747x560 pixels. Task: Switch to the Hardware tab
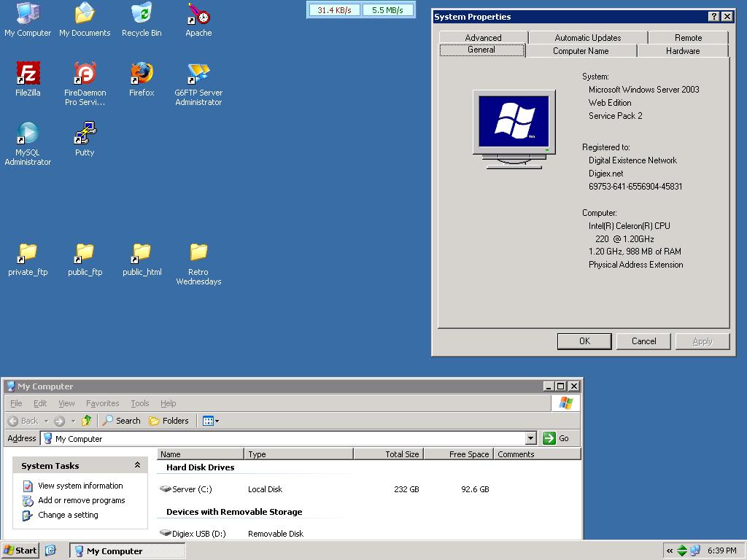coord(683,50)
